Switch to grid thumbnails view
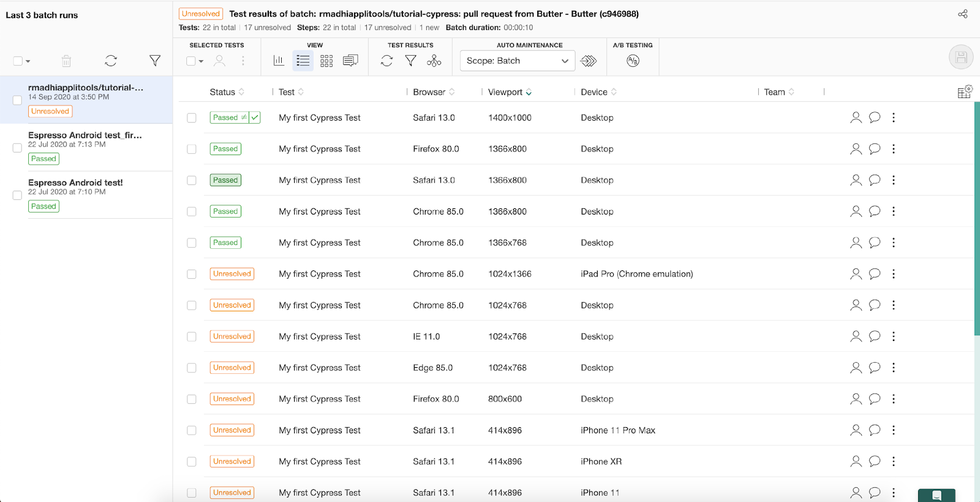This screenshot has height=502, width=980. (x=326, y=61)
